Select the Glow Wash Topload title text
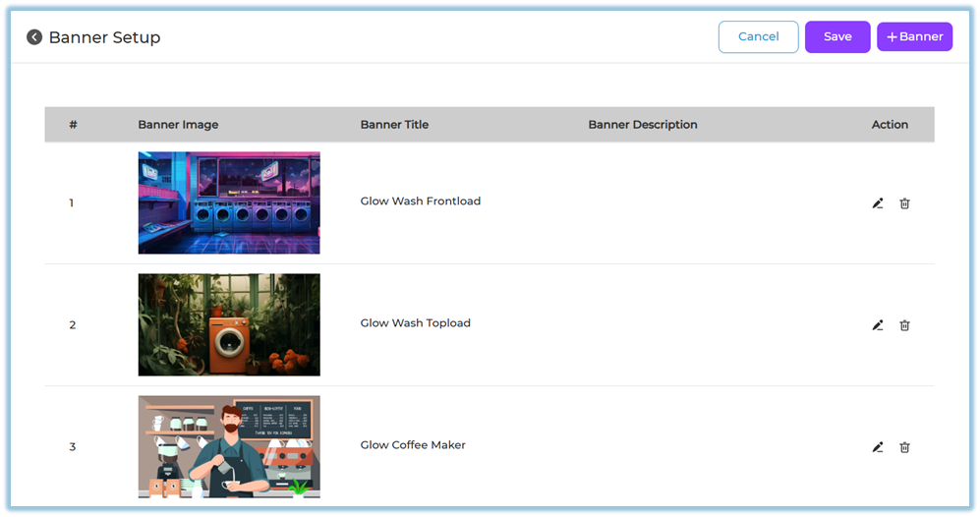 coord(415,323)
